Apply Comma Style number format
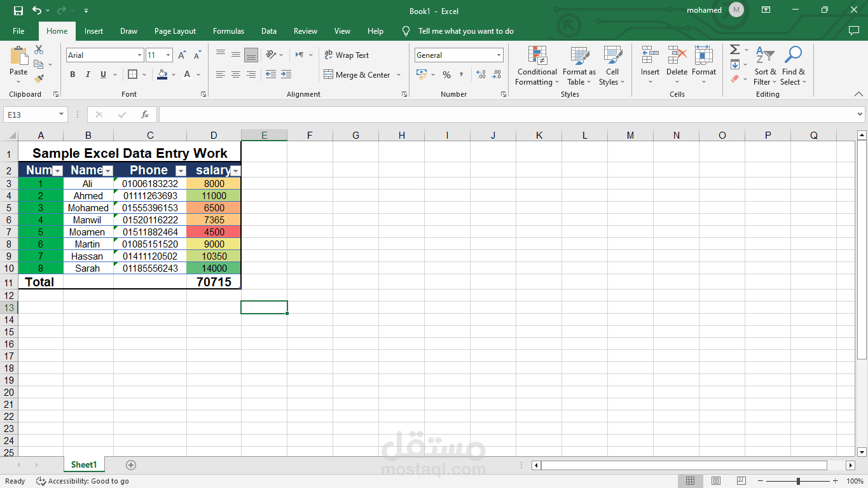This screenshot has width=868, height=488. click(462, 74)
